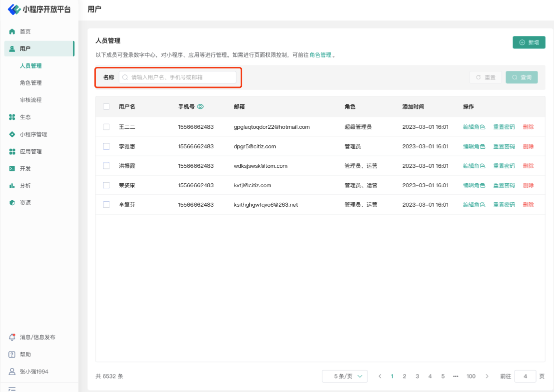This screenshot has width=554, height=392.
Task: Click the 资源 cube icon
Action: 12,203
